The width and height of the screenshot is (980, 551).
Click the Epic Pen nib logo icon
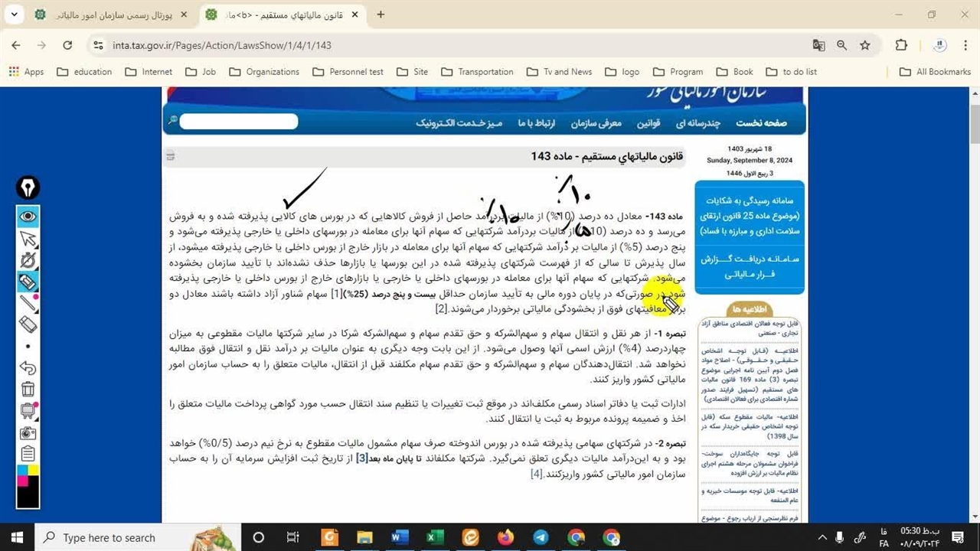point(28,187)
